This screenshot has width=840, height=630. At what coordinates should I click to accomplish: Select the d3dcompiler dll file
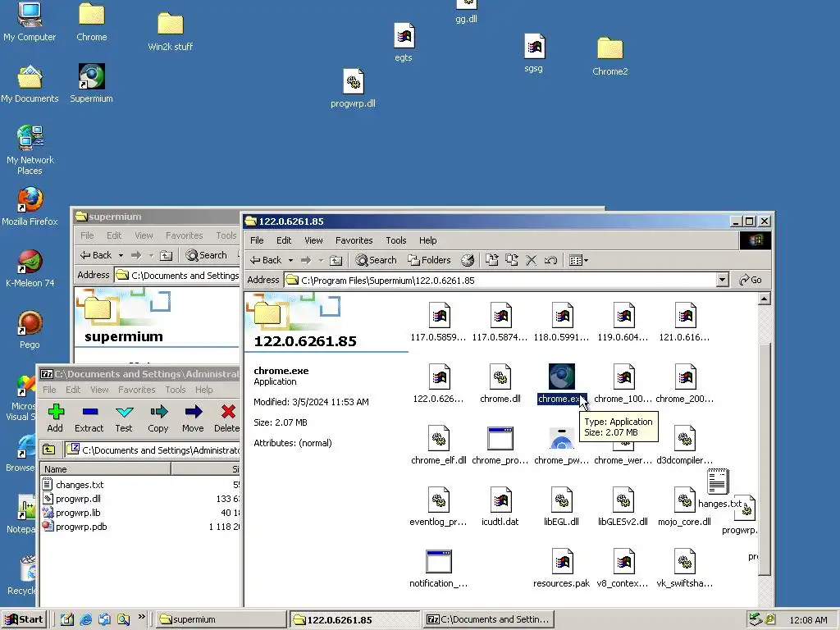685,438
